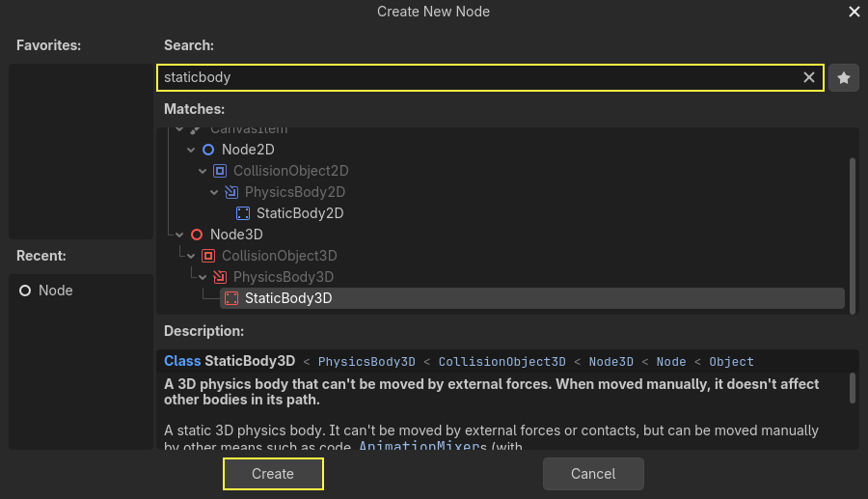Image resolution: width=868 pixels, height=499 pixels.
Task: Click the Node3D red circle icon
Action: click(197, 235)
